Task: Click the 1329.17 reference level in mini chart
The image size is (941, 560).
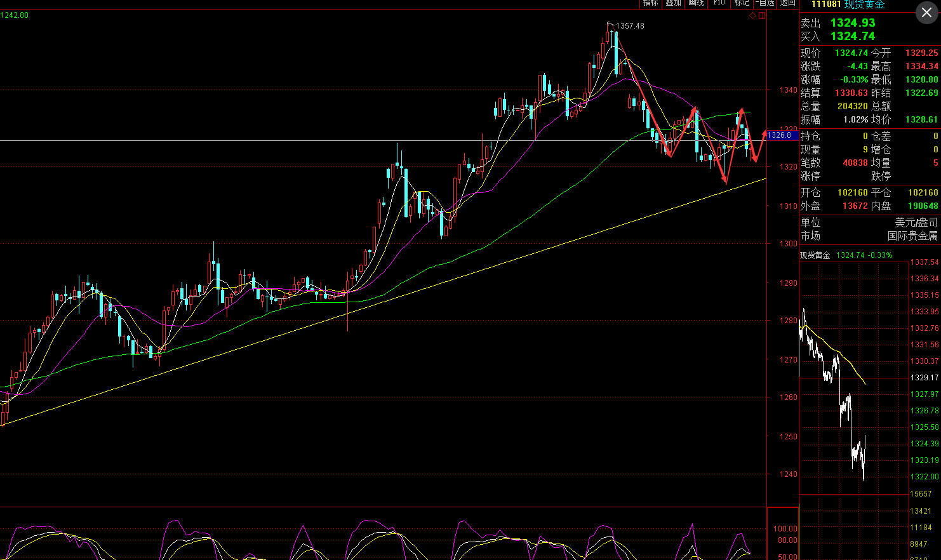Action: [x=924, y=378]
